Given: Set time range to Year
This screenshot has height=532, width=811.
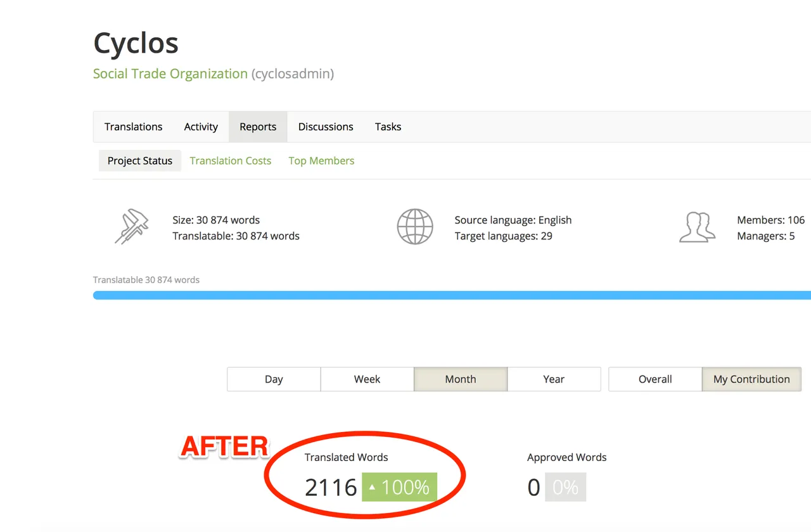Looking at the screenshot, I should 554,379.
